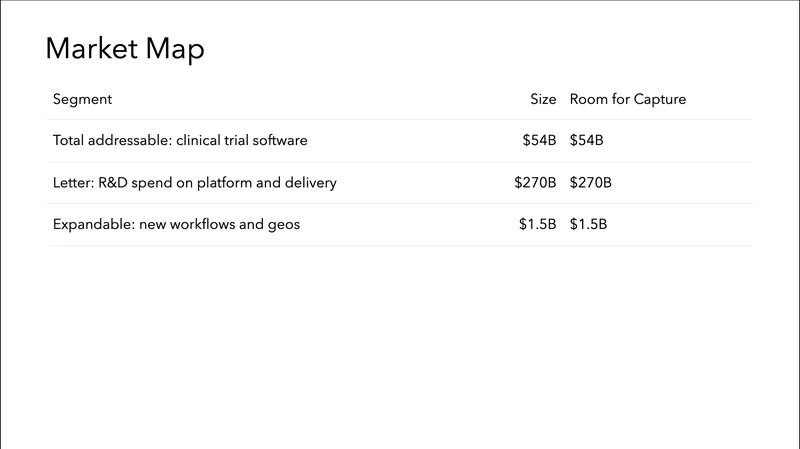This screenshot has width=800, height=449.
Task: Select the new workflows and geos cell
Action: click(176, 225)
